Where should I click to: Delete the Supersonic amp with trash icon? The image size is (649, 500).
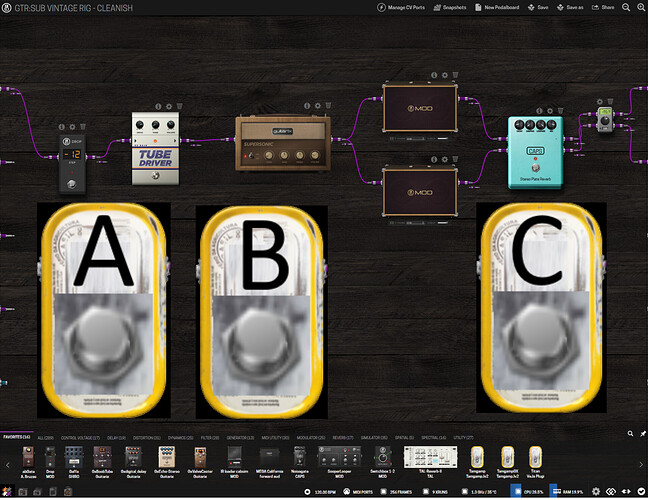tap(328, 106)
